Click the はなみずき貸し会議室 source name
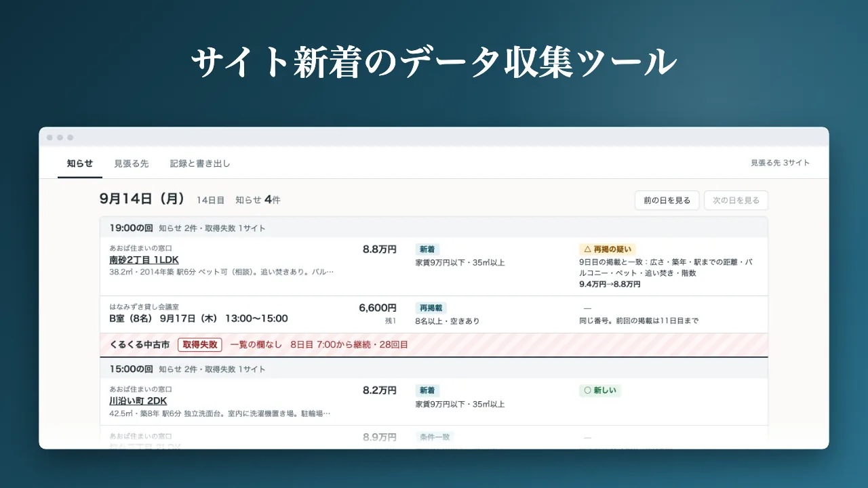This screenshot has width=868, height=488. 144,307
